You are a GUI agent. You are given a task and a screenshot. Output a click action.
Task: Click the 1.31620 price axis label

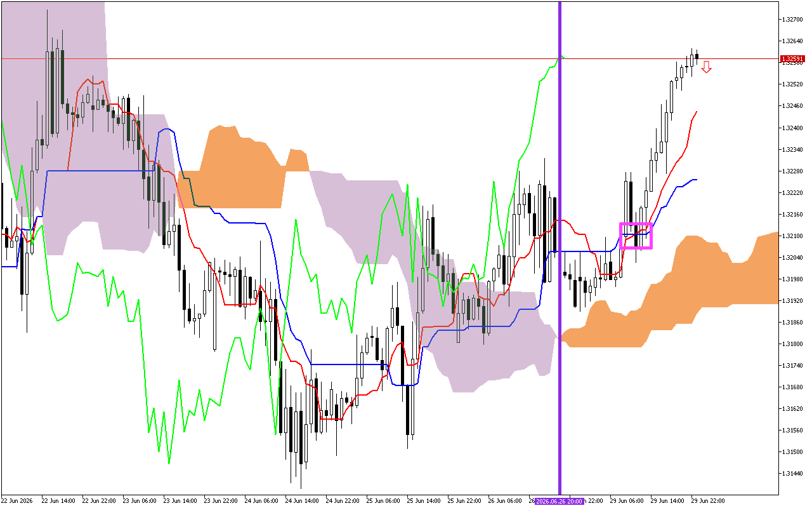(792, 409)
